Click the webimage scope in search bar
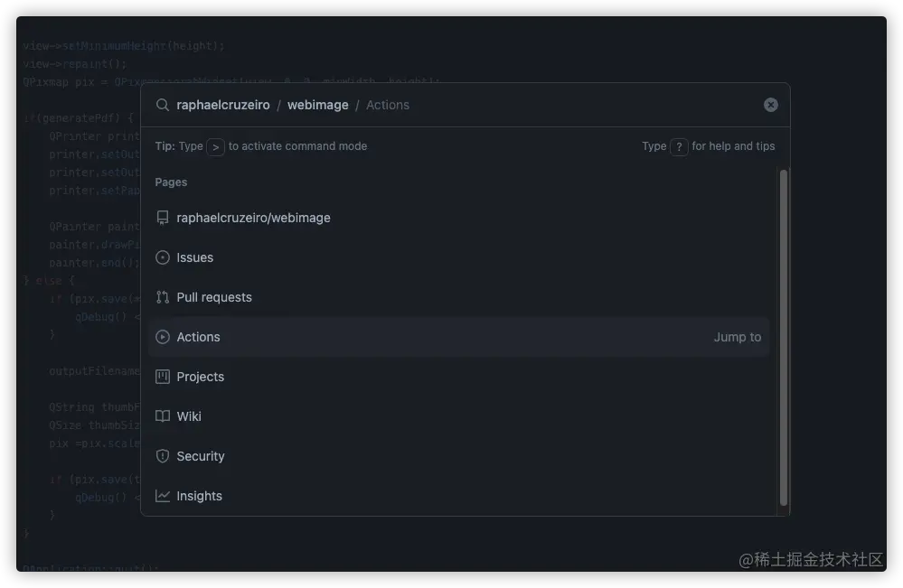Image resolution: width=903 pixels, height=588 pixels. [x=318, y=105]
